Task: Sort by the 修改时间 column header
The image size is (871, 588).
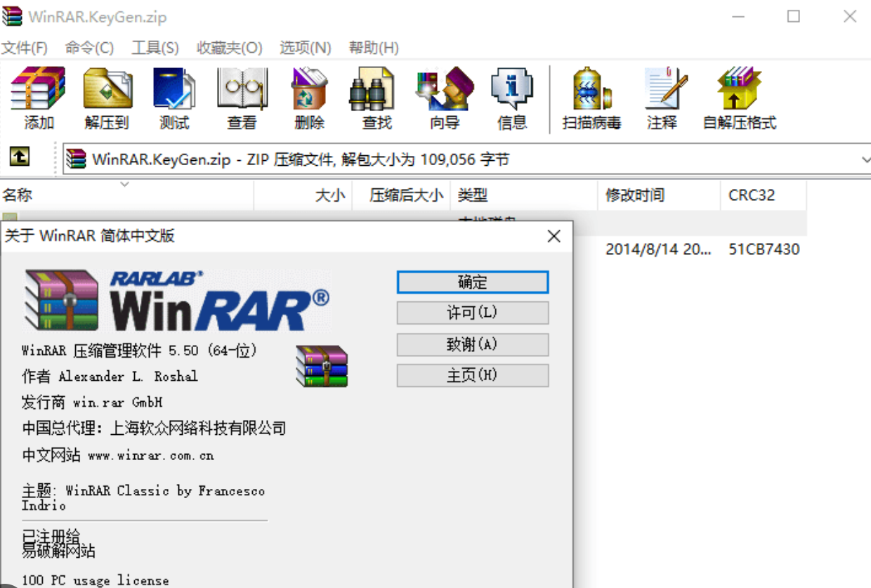Action: (659, 195)
